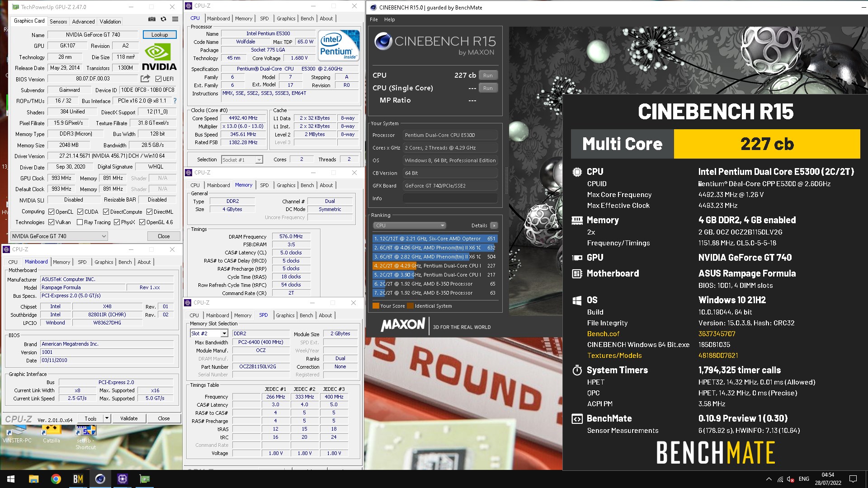The width and height of the screenshot is (868, 488).
Task: Switch to the Advanced tab in GPU-Z
Action: point(83,21)
